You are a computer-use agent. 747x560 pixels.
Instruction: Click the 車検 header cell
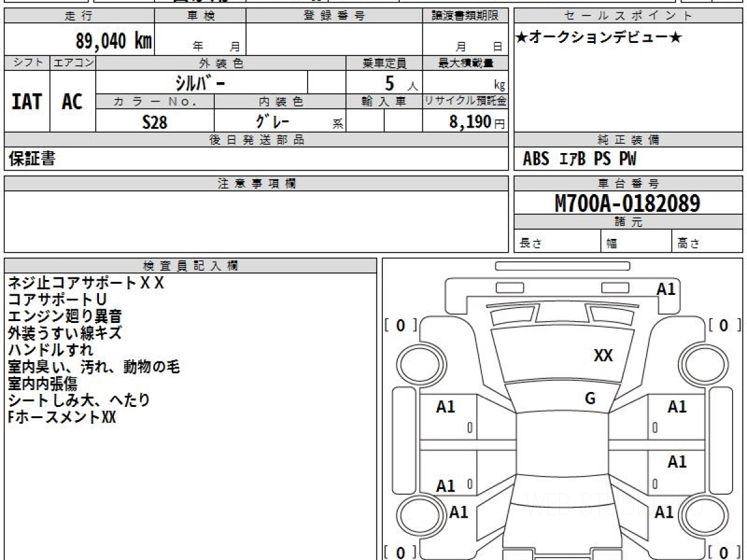200,16
